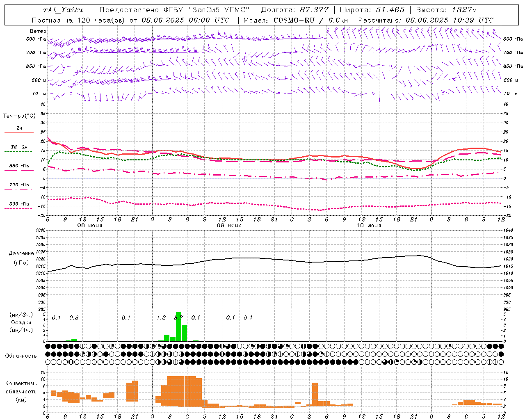525x420 pixels.
Task: Click the 'Тем-ра(°C)' temperature panel label
Action: (19, 116)
